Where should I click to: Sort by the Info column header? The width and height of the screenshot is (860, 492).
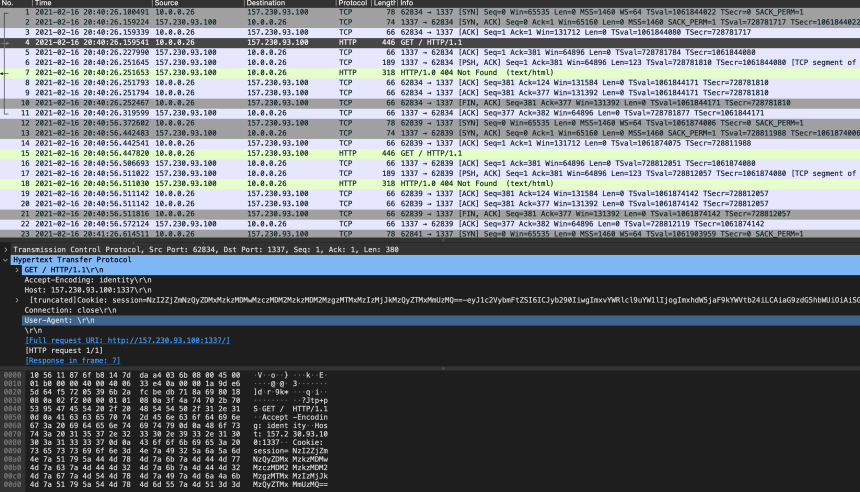coord(629,3)
